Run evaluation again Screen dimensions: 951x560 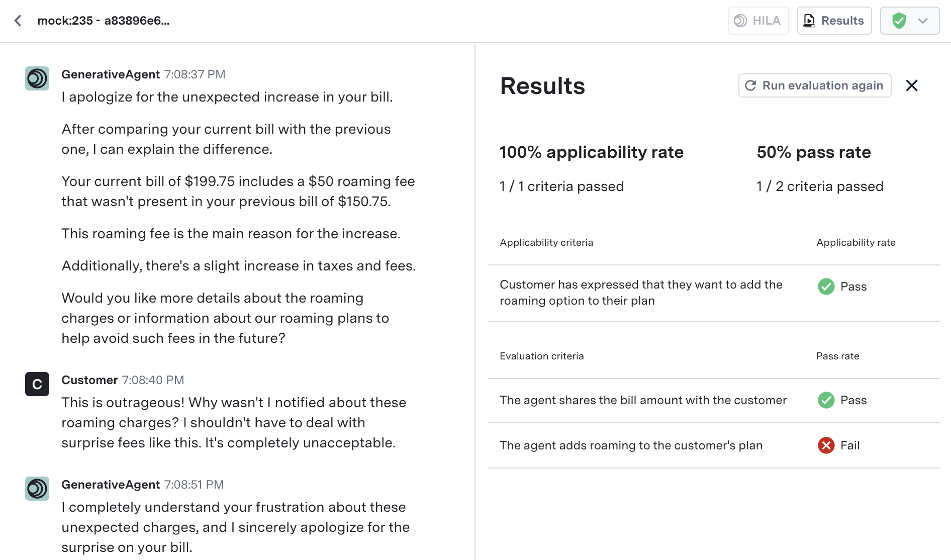coord(814,85)
